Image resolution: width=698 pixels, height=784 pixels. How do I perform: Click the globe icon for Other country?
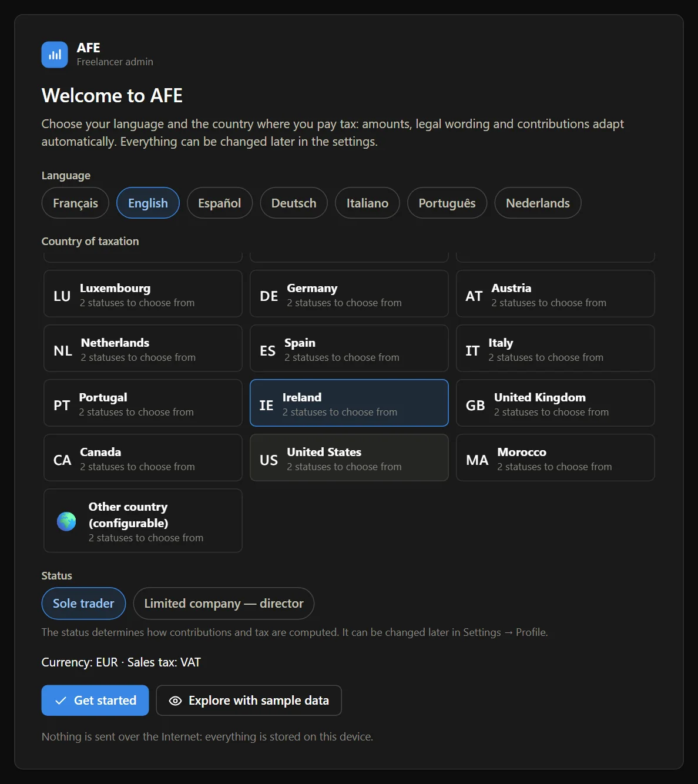[66, 521]
